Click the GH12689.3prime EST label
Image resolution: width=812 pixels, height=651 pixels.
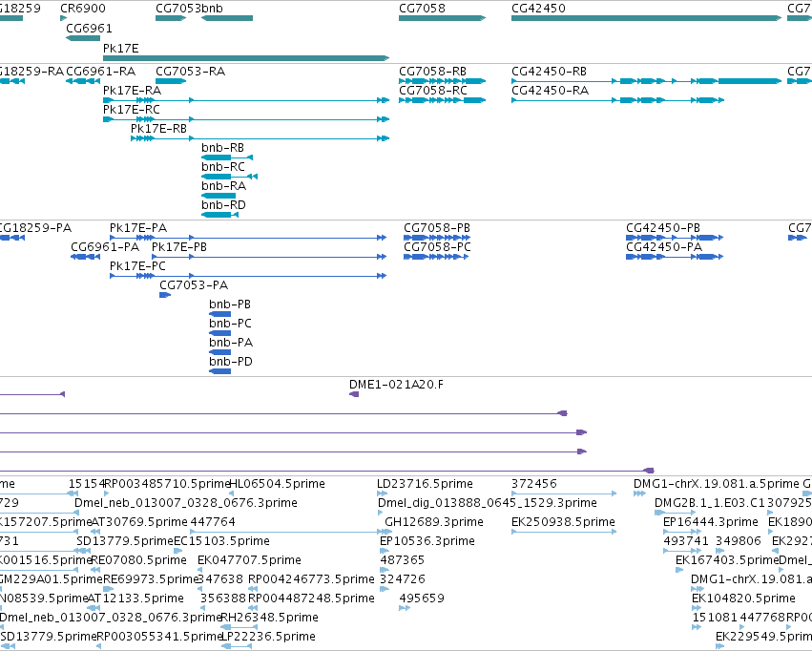(434, 522)
